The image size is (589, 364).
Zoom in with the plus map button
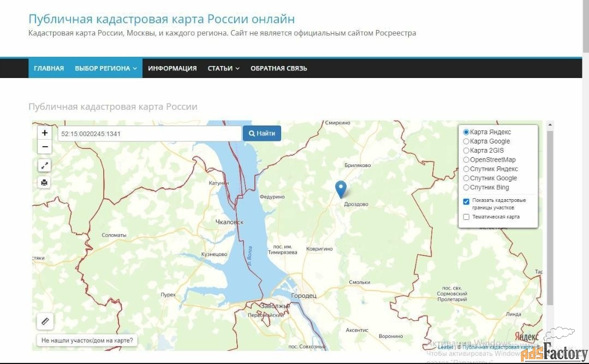tap(45, 133)
